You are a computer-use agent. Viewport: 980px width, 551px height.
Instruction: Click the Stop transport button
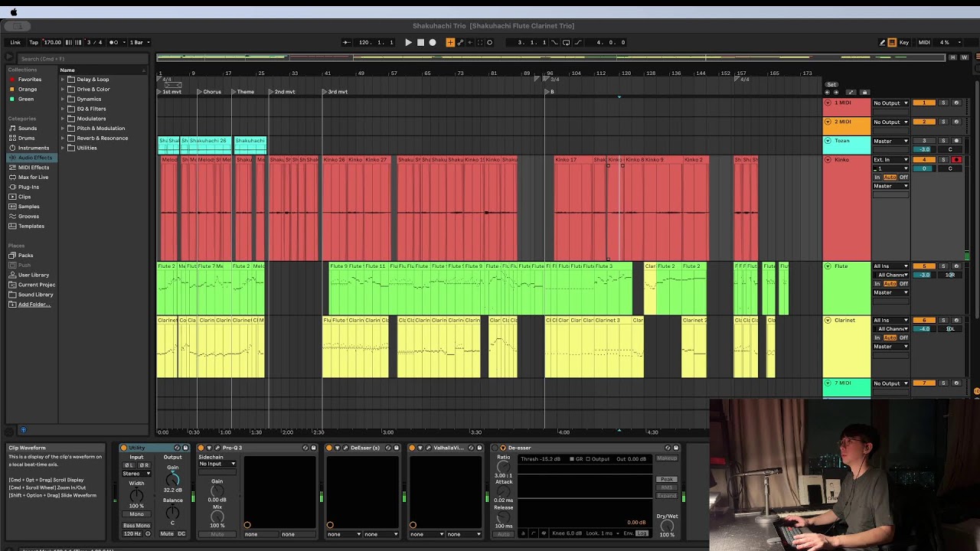[420, 43]
